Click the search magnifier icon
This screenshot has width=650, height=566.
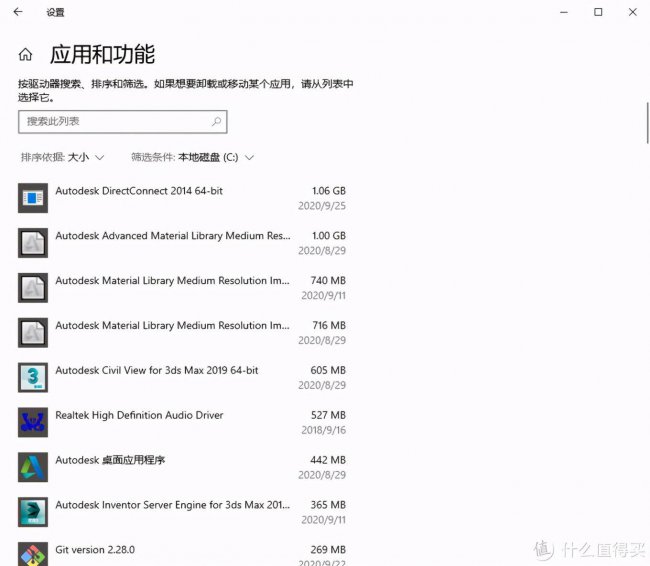pyautogui.click(x=216, y=121)
